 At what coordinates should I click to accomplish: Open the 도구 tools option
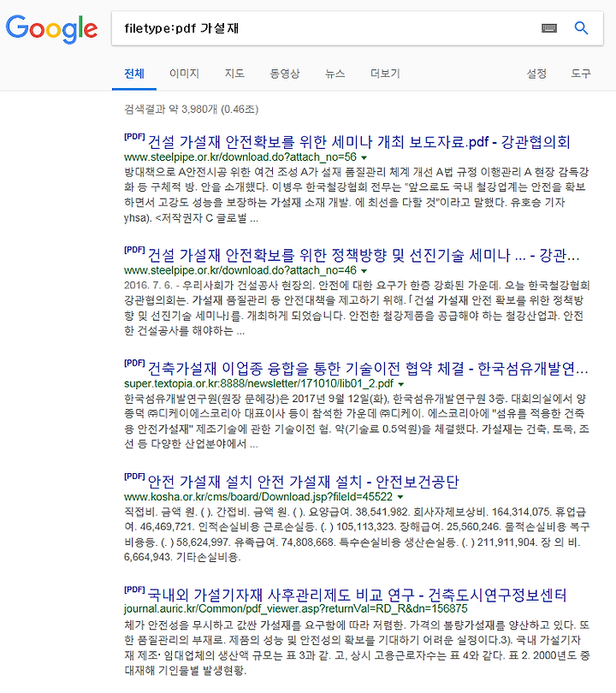coord(581,74)
